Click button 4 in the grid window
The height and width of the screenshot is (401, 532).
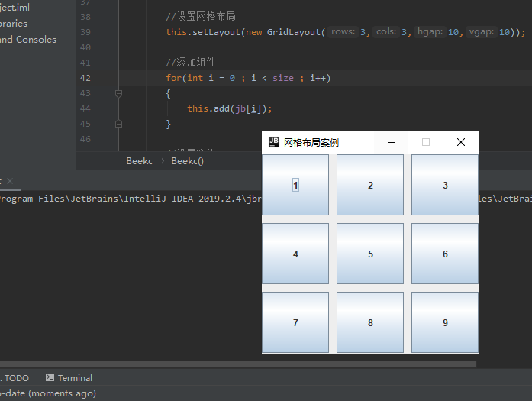pos(295,254)
